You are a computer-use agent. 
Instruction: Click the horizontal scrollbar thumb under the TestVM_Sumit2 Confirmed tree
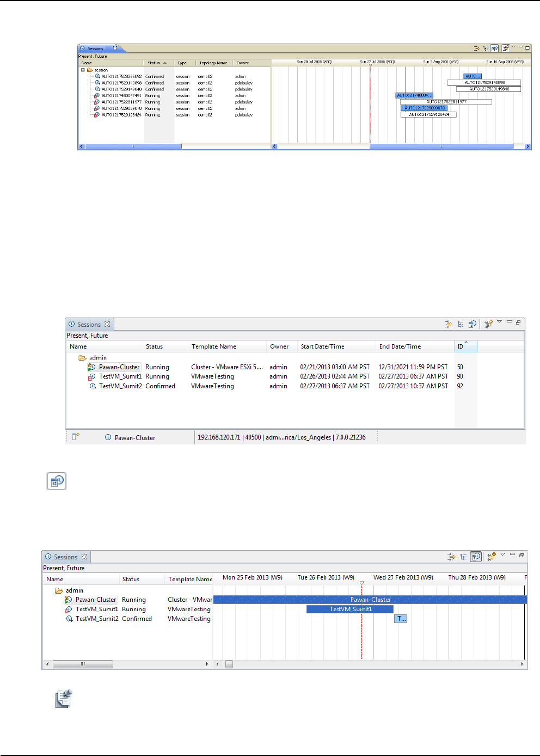click(83, 664)
